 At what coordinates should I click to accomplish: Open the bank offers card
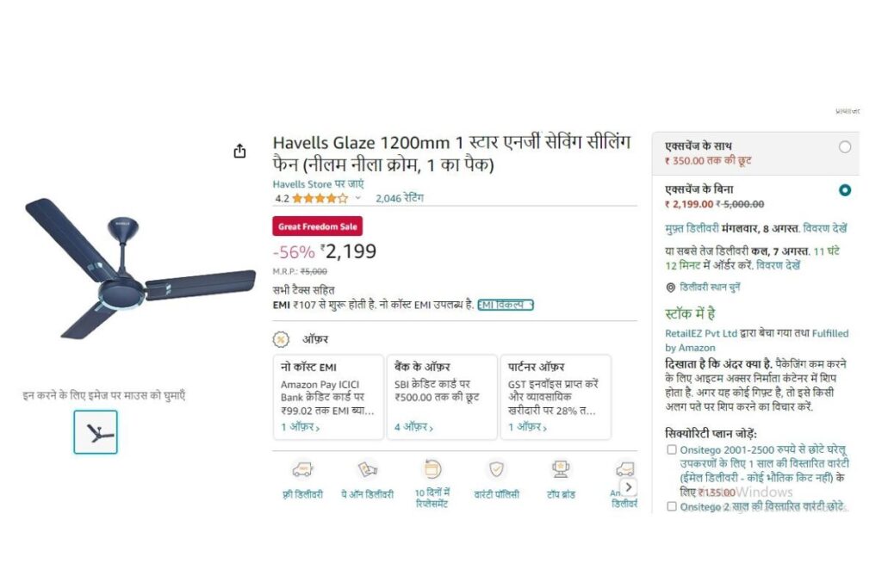click(x=442, y=397)
